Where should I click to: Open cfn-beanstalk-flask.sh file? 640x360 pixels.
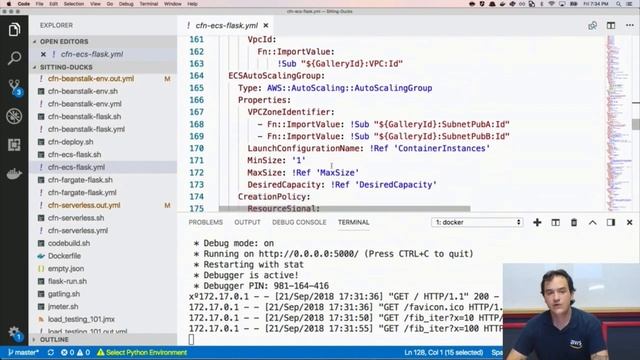coord(84,116)
